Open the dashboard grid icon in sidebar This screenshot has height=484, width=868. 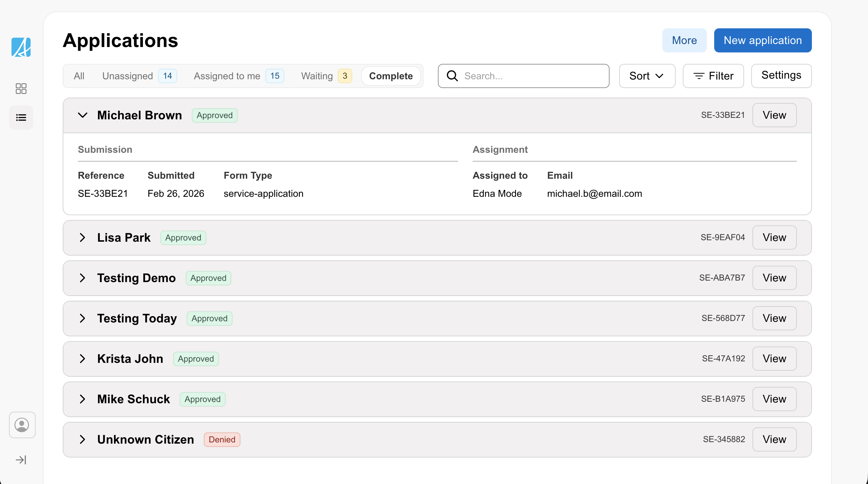point(21,89)
